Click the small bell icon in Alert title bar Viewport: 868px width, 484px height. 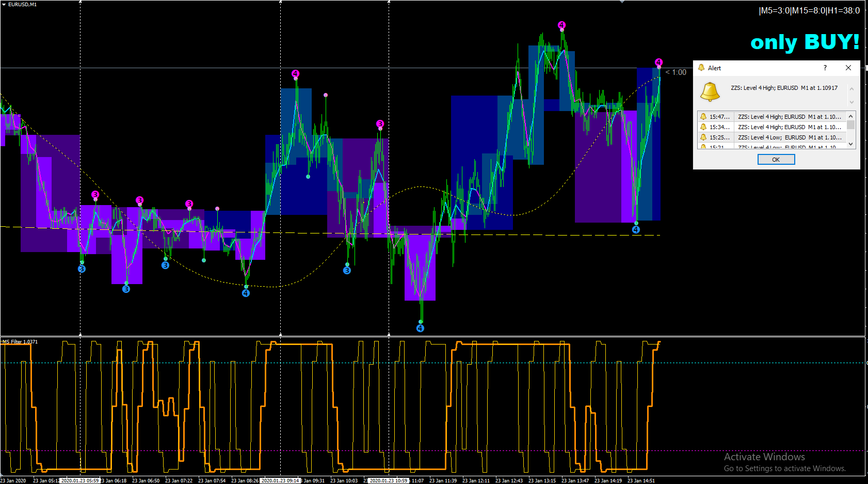(x=701, y=68)
